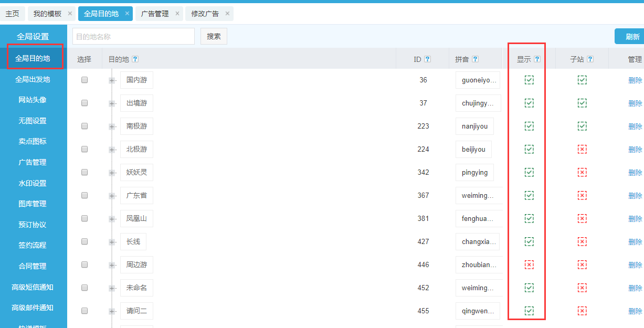
Task: Click help icon next to 目的地 header
Action: (x=135, y=59)
